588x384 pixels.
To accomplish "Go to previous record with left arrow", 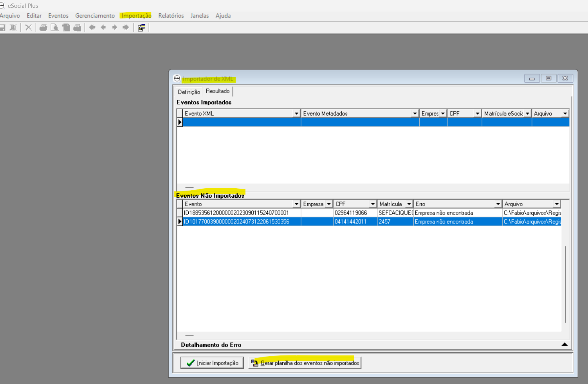I will point(103,27).
